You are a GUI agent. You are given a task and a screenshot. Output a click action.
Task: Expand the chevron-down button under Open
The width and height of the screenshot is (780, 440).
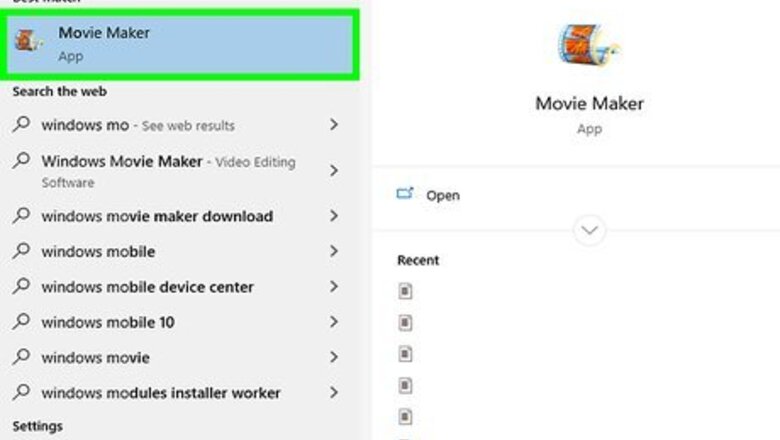tap(589, 231)
